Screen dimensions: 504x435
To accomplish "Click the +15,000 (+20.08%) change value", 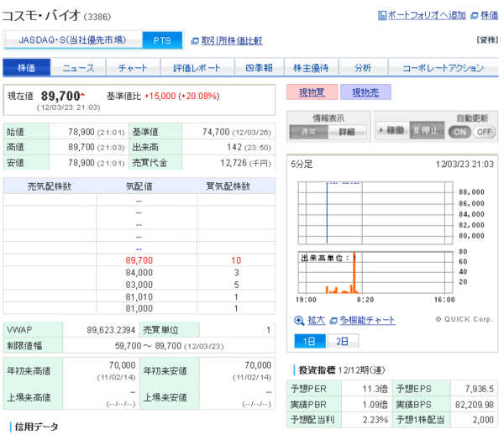I will tap(182, 96).
